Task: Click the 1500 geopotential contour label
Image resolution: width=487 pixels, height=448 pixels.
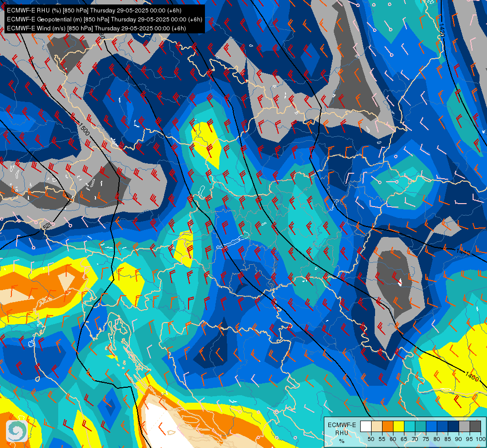Action: (84, 129)
